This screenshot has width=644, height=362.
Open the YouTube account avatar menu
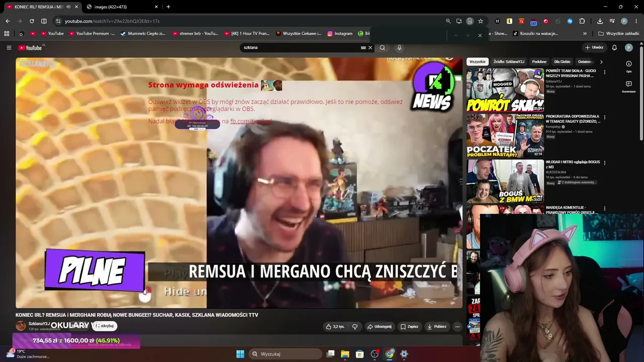coord(628,48)
